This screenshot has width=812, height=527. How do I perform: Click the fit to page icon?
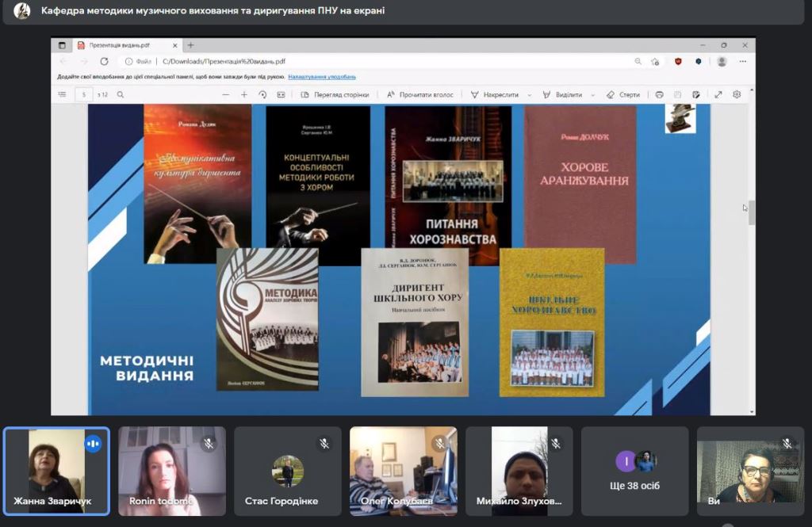(x=281, y=94)
